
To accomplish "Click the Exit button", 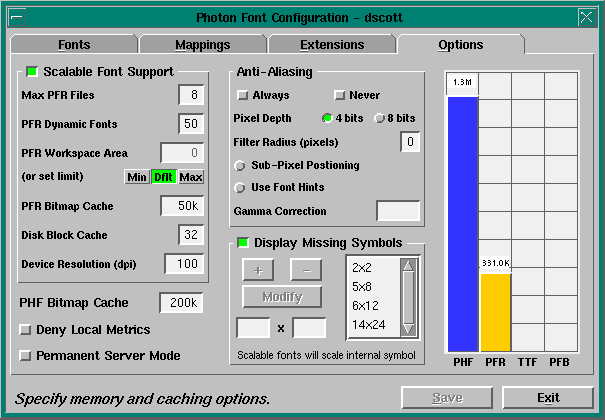I will (x=546, y=397).
